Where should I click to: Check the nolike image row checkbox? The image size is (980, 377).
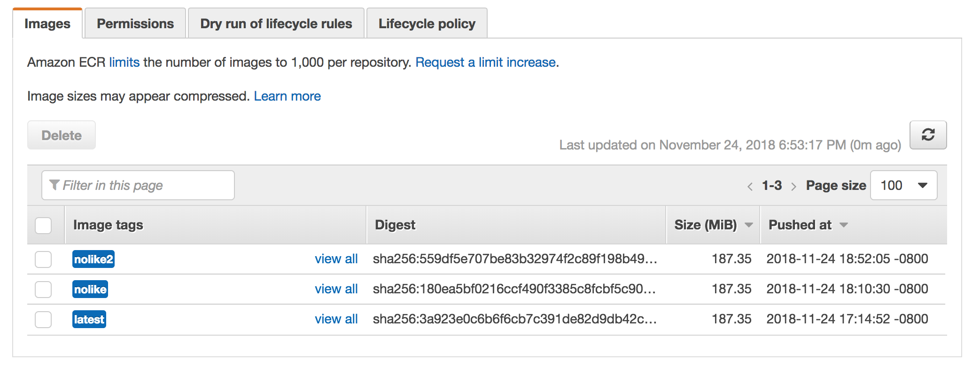click(x=43, y=289)
